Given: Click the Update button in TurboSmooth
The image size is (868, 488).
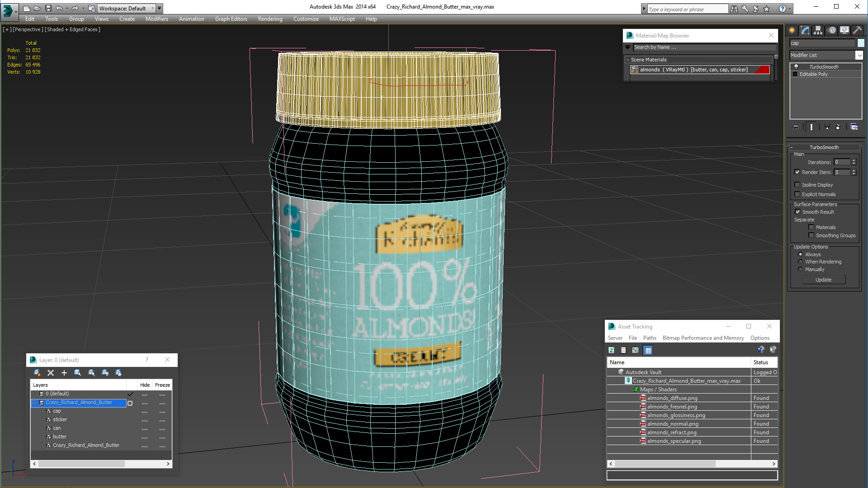Looking at the screenshot, I should [823, 280].
